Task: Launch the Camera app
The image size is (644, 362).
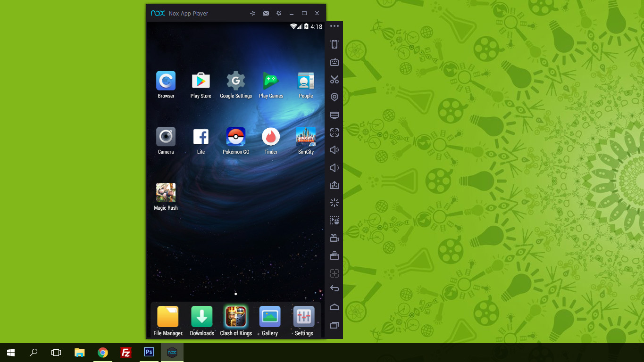Action: click(166, 137)
